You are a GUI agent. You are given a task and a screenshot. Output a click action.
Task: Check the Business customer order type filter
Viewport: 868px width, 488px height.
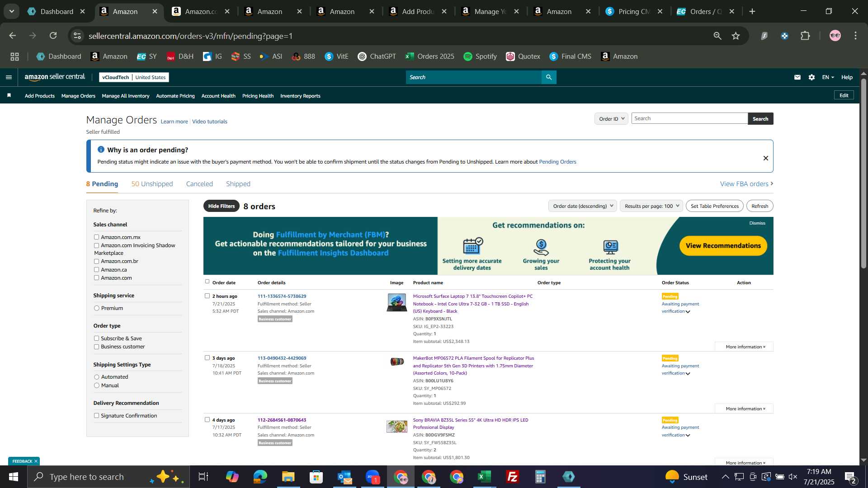point(96,347)
